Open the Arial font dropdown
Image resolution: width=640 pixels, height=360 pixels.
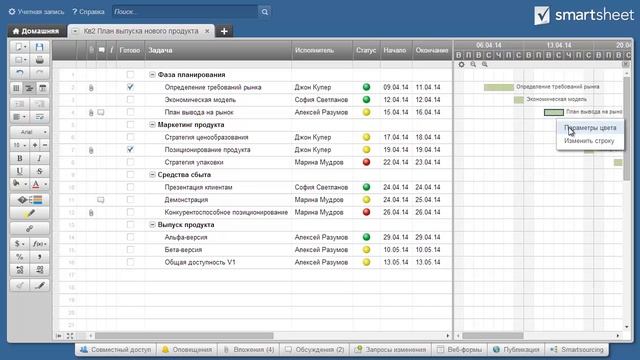pos(29,132)
